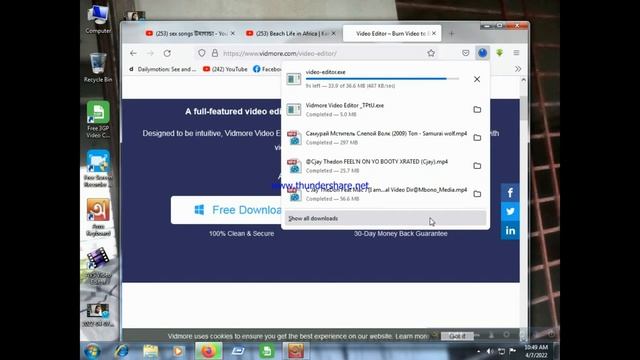
Task: Open folder for Samurai wolf.mp4 download
Action: 477,138
